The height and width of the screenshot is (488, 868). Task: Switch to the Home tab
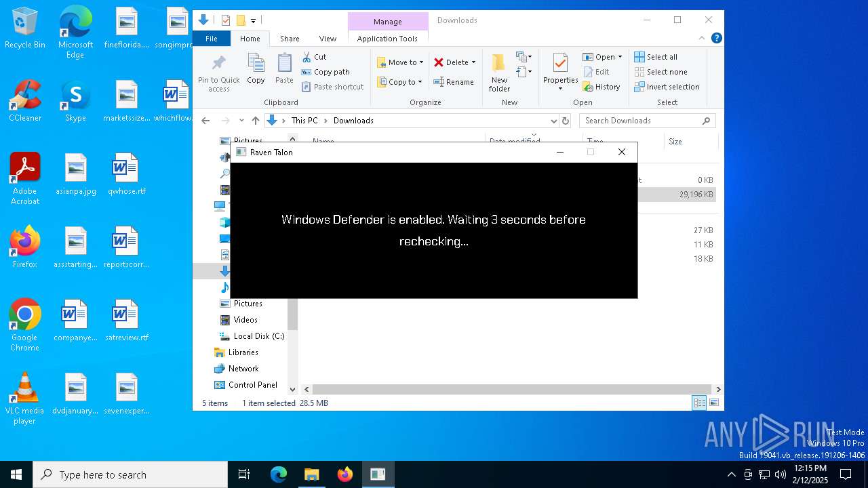tap(250, 39)
